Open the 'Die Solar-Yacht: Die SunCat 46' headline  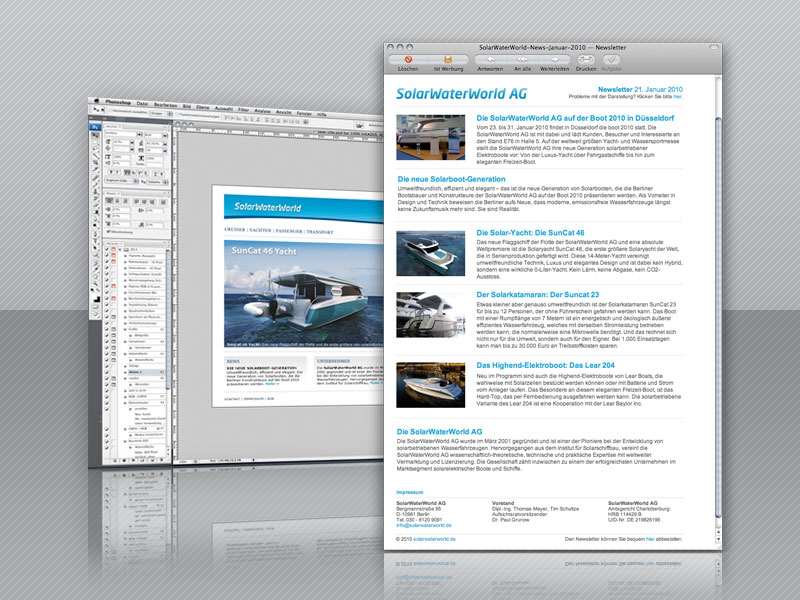coord(530,233)
